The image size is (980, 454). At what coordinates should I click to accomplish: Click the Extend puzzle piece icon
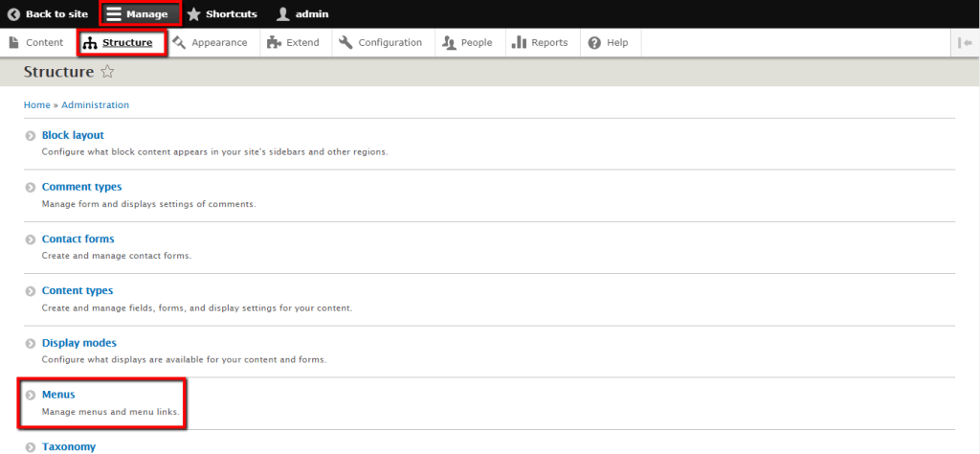[274, 42]
